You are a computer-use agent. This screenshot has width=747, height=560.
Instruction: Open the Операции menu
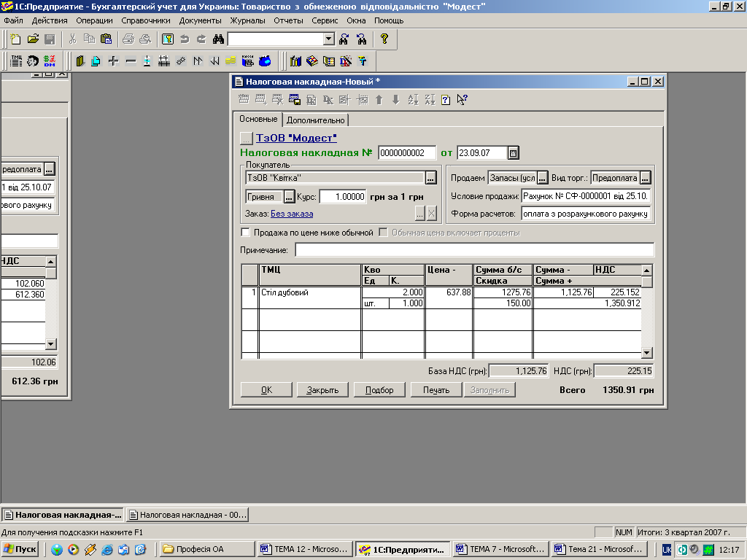tap(94, 20)
